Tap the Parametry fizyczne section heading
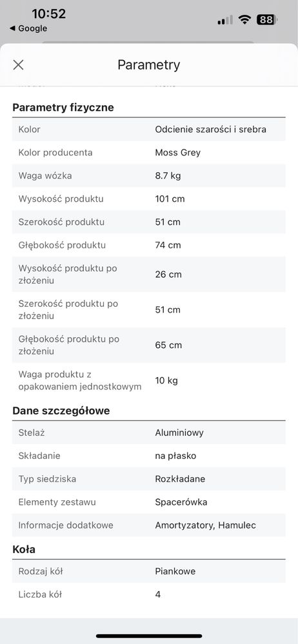Image resolution: width=298 pixels, height=644 pixels. pyautogui.click(x=63, y=108)
